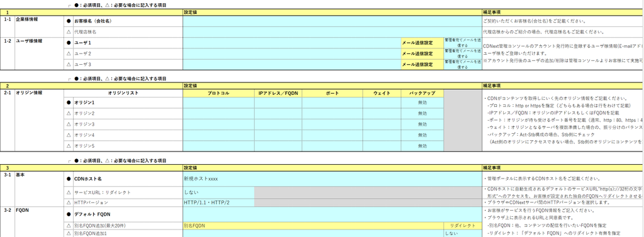Select the 代理店様名 label cell
This screenshot has height=237, width=644.
tap(128, 31)
